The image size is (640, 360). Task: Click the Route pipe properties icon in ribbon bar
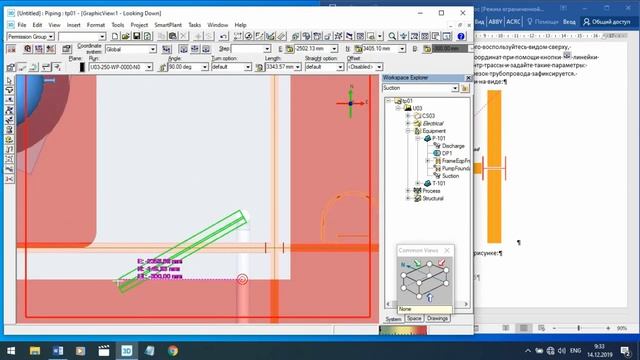click(11, 67)
